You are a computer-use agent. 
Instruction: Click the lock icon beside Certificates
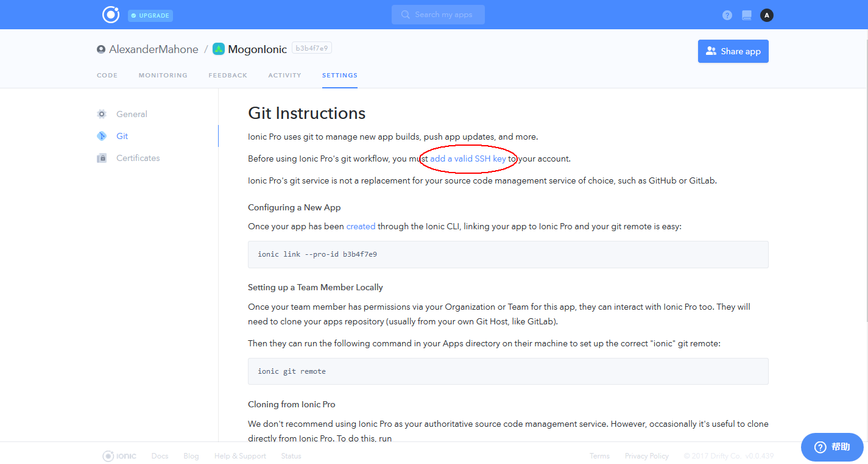point(101,157)
